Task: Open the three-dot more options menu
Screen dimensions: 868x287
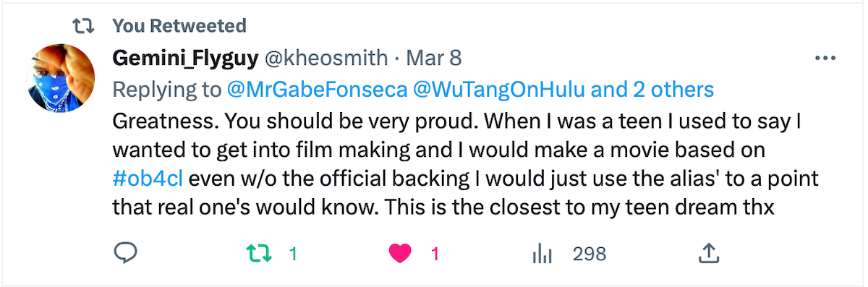Action: click(825, 59)
